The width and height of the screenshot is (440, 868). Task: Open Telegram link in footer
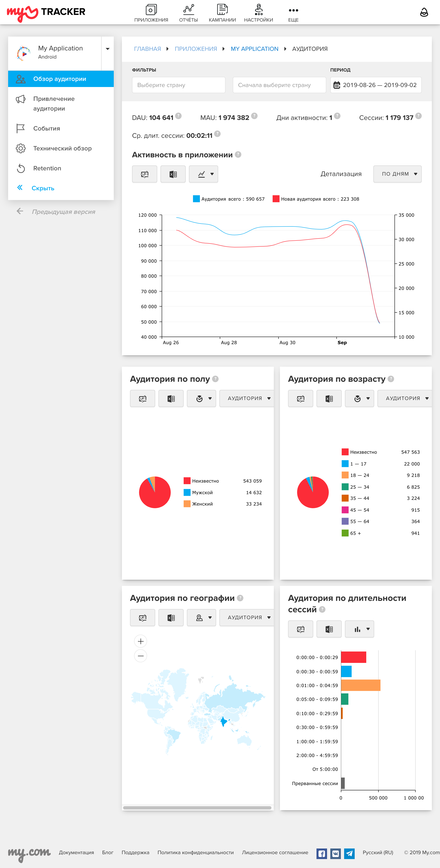[349, 854]
